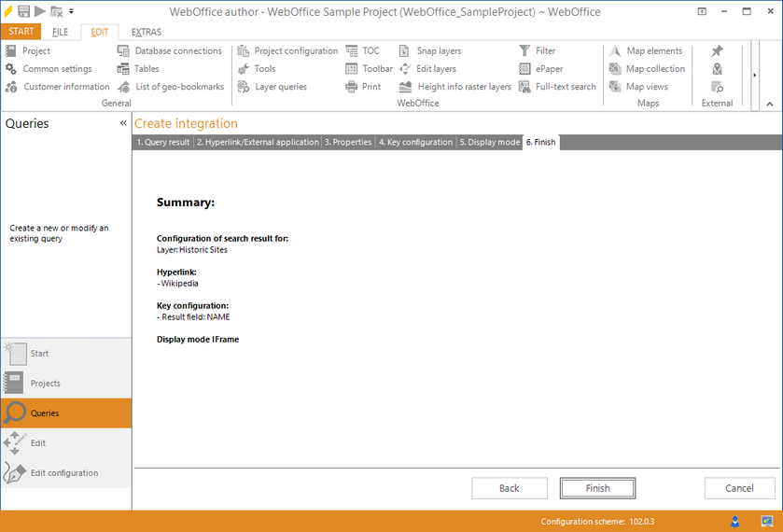Screen dimensions: 783x532
Task: Select step 6. Finish tab
Action: click(x=540, y=143)
